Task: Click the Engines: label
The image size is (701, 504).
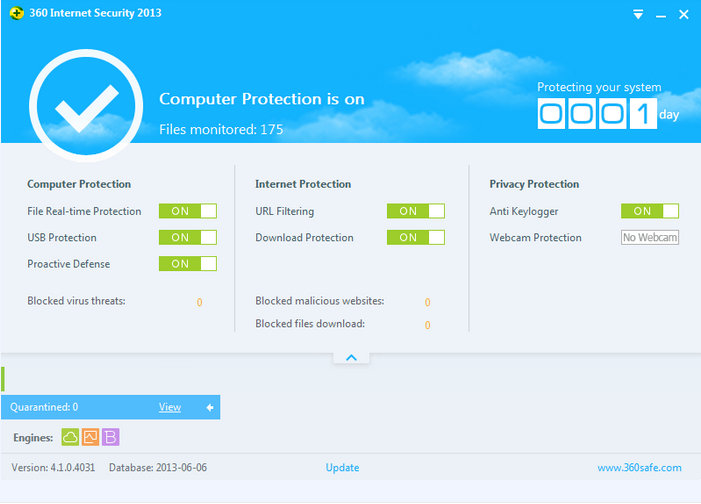Action: [33, 438]
